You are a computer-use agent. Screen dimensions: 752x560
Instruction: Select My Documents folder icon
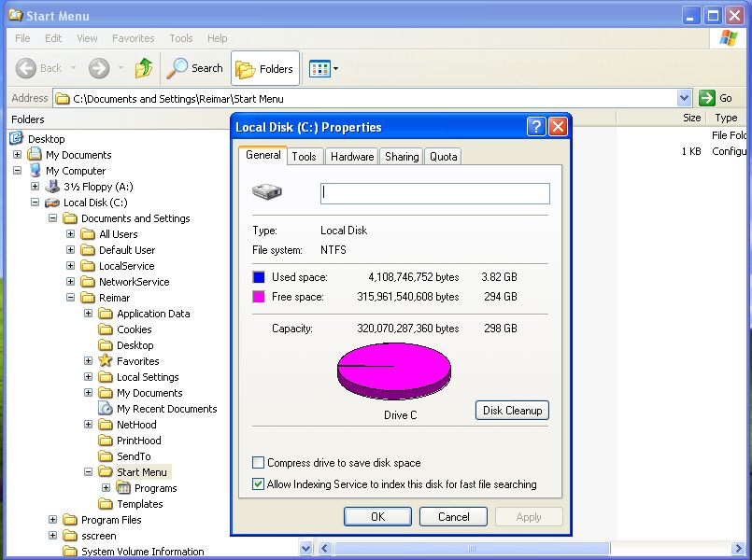pos(34,154)
